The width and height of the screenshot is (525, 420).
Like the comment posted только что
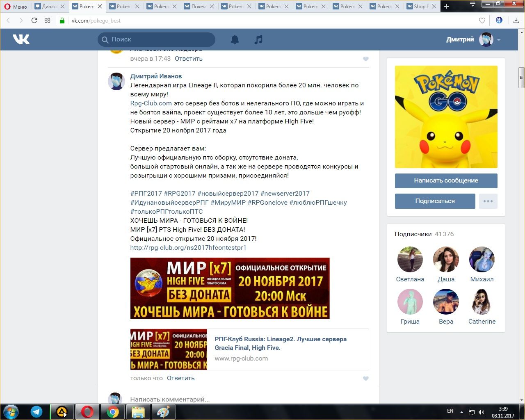pyautogui.click(x=366, y=379)
